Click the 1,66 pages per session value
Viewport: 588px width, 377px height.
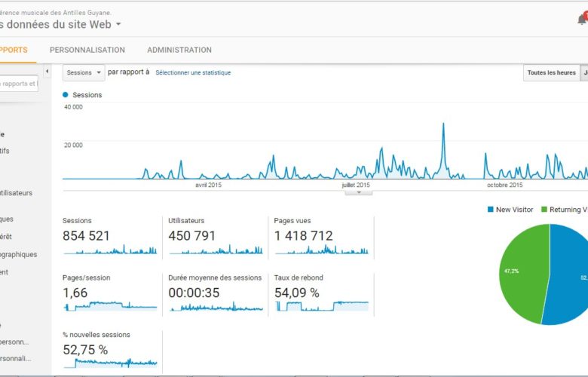point(75,293)
